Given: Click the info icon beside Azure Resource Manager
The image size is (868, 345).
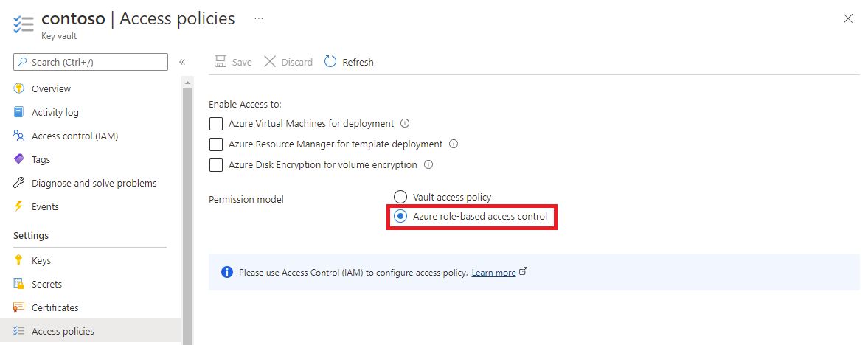Looking at the screenshot, I should (454, 144).
